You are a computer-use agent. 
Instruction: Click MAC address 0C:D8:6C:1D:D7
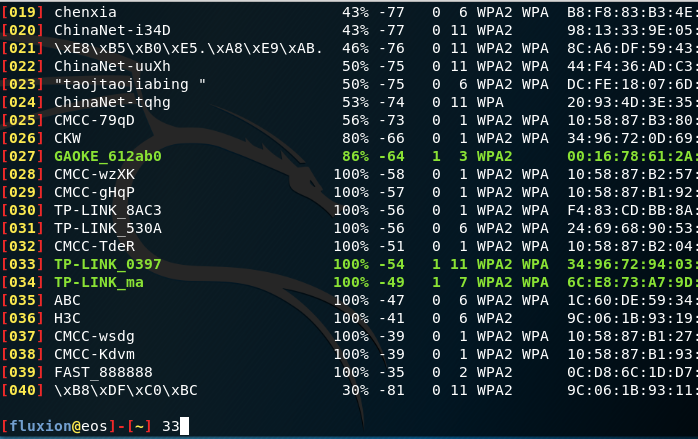point(632,372)
